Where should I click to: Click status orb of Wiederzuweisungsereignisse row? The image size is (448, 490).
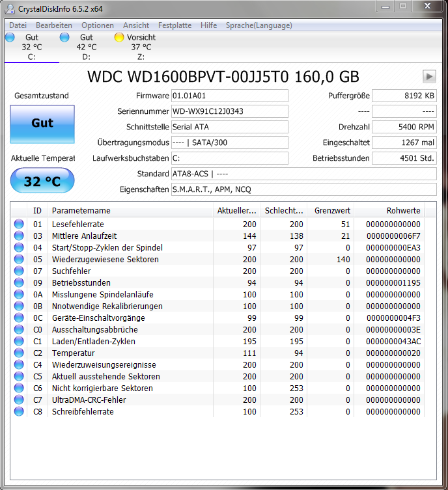pos(19,364)
